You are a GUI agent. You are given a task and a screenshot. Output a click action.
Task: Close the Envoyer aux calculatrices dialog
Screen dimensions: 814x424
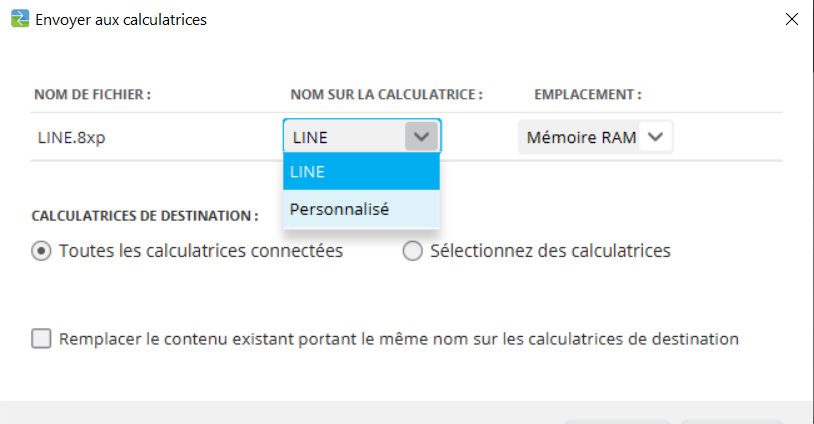[791, 19]
